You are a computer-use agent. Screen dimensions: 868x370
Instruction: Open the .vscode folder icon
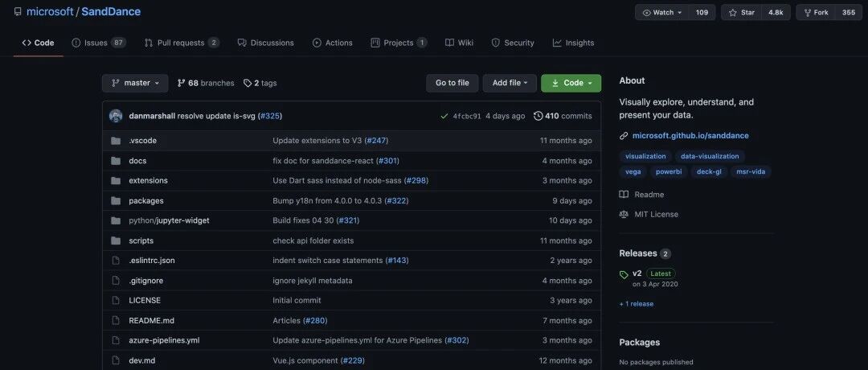click(116, 141)
